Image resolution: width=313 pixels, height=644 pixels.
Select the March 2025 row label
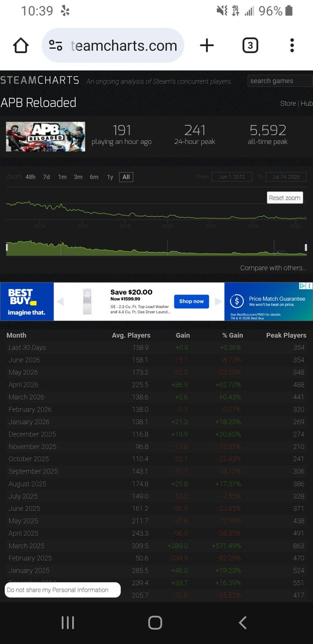(x=26, y=546)
